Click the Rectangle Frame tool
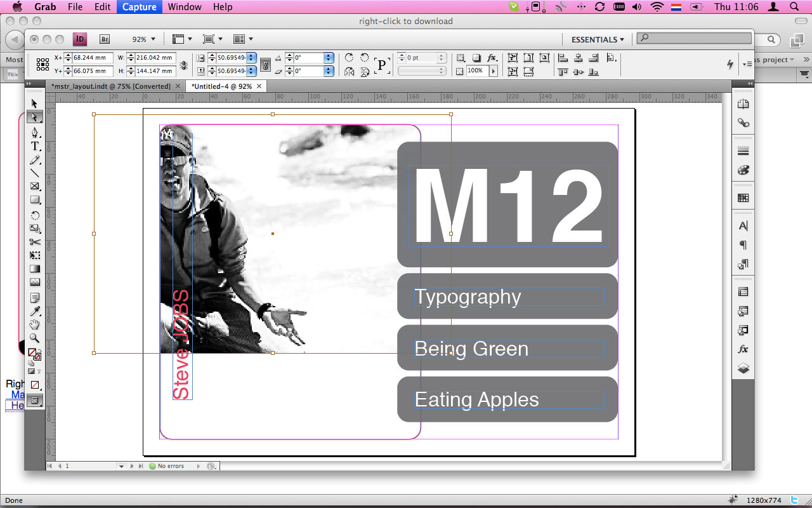The height and width of the screenshot is (508, 812). (x=35, y=187)
